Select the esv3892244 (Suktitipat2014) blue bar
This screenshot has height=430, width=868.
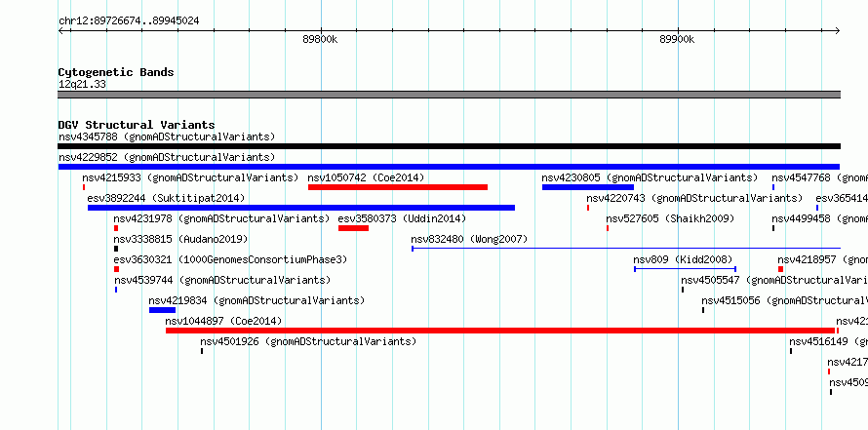coord(301,208)
